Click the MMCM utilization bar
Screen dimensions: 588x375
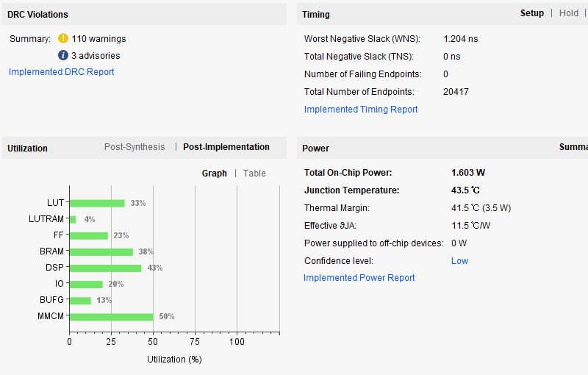(x=111, y=316)
